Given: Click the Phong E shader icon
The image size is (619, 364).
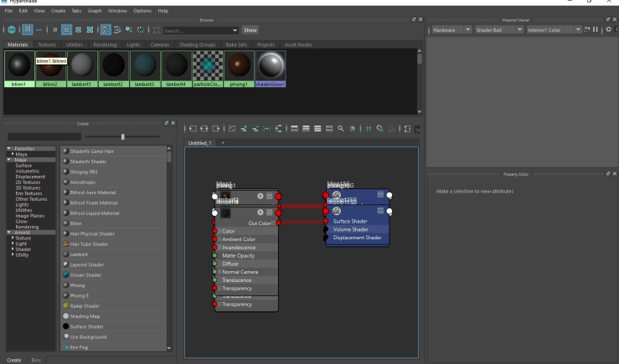Looking at the screenshot, I should point(65,295).
